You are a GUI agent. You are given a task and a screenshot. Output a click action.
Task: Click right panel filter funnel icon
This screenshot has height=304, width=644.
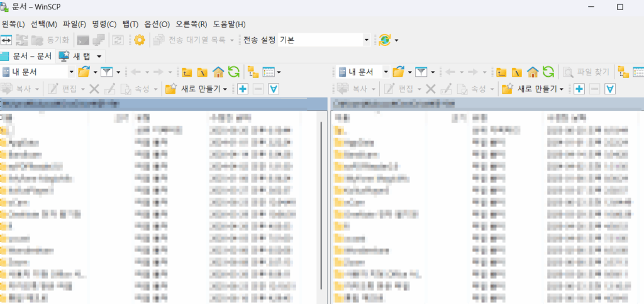point(421,72)
